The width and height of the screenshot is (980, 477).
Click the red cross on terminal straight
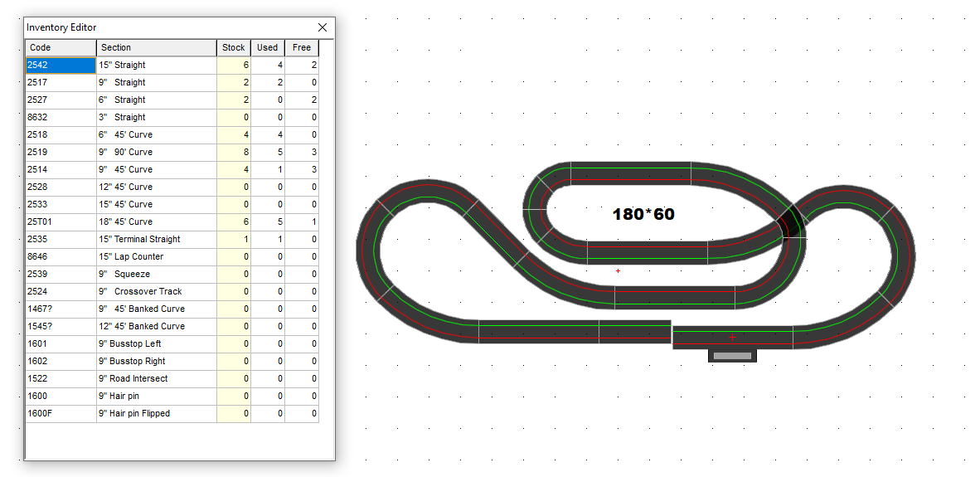pyautogui.click(x=732, y=338)
